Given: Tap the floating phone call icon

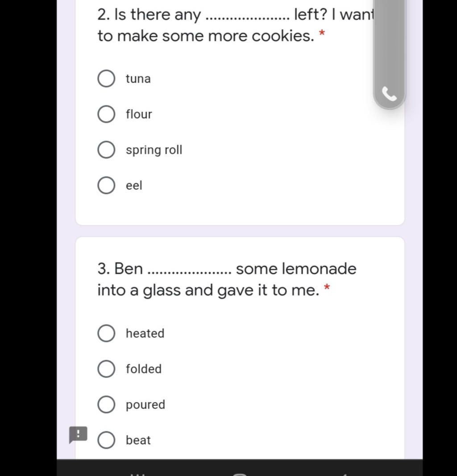Looking at the screenshot, I should point(389,94).
